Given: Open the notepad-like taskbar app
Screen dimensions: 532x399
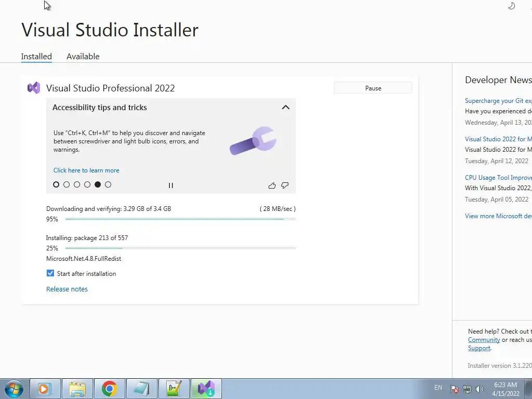Looking at the screenshot, I should pos(141,389).
